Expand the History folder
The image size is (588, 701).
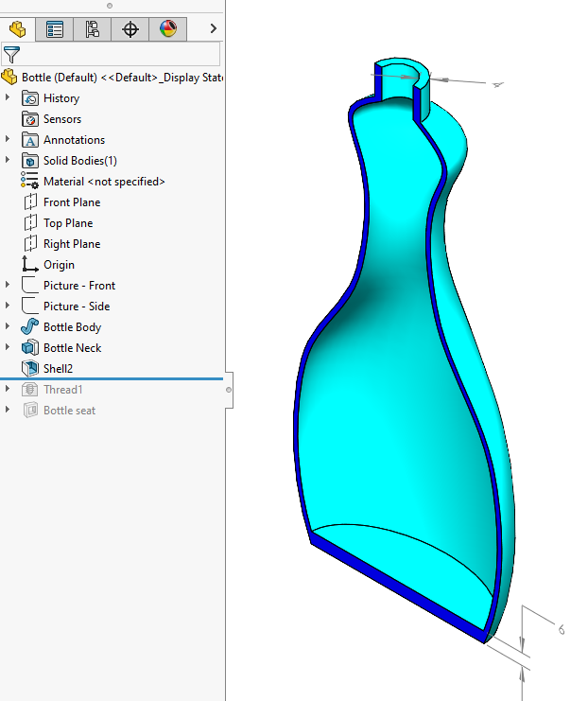coord(9,98)
